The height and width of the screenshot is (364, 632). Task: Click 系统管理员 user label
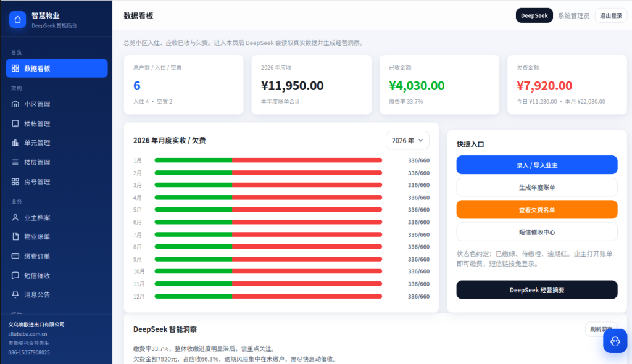[573, 15]
